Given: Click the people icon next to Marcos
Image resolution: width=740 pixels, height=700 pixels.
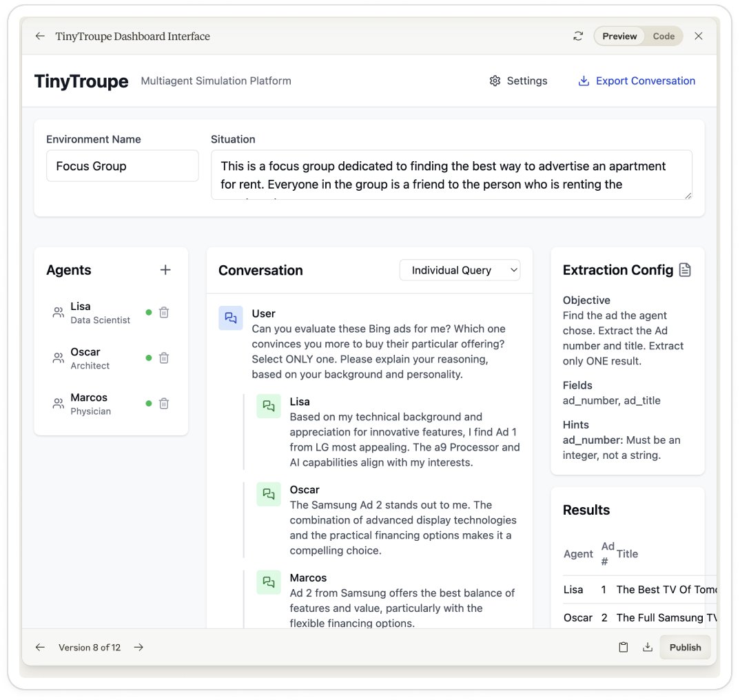Looking at the screenshot, I should [x=58, y=404].
